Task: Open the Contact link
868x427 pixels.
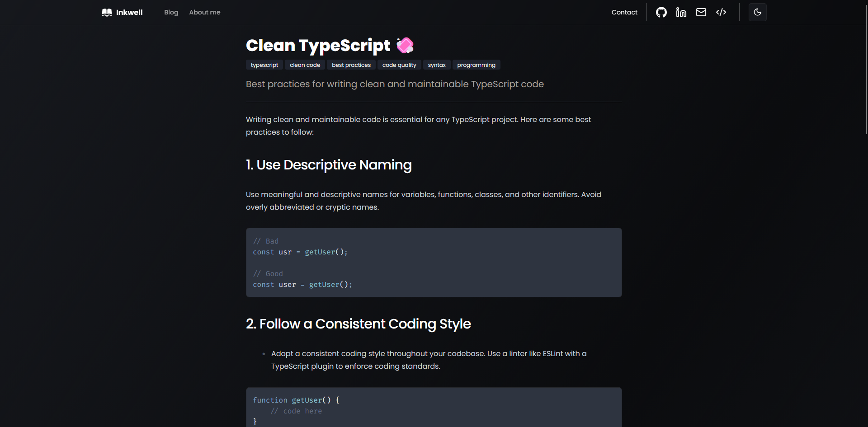Action: pos(624,12)
